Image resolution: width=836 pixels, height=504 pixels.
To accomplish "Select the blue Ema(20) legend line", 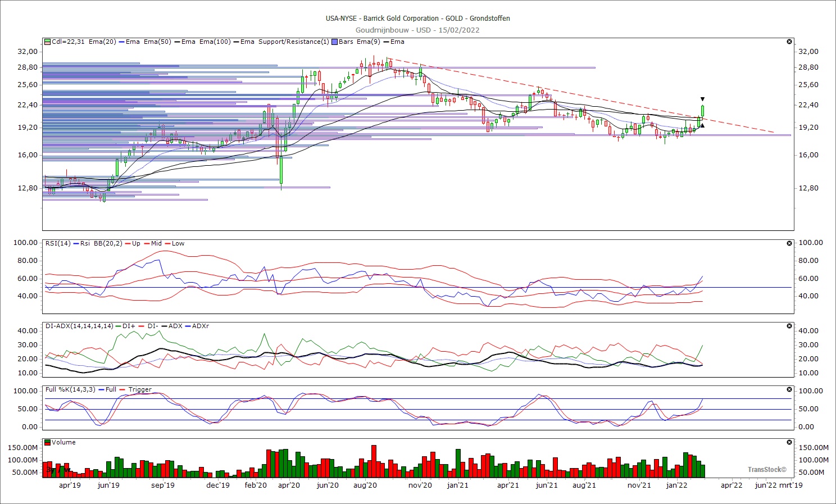I will [121, 42].
